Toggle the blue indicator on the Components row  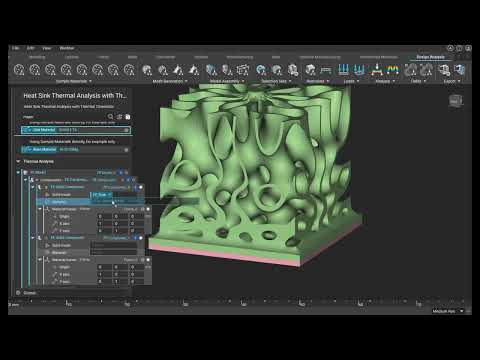pyautogui.click(x=128, y=180)
